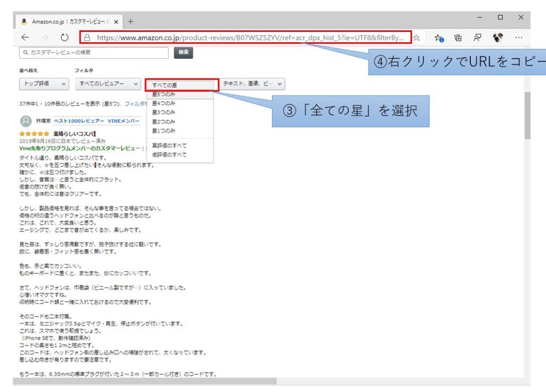The width and height of the screenshot is (546, 392).
Task: Choose すべての星 in star filter list
Action: click(x=180, y=85)
